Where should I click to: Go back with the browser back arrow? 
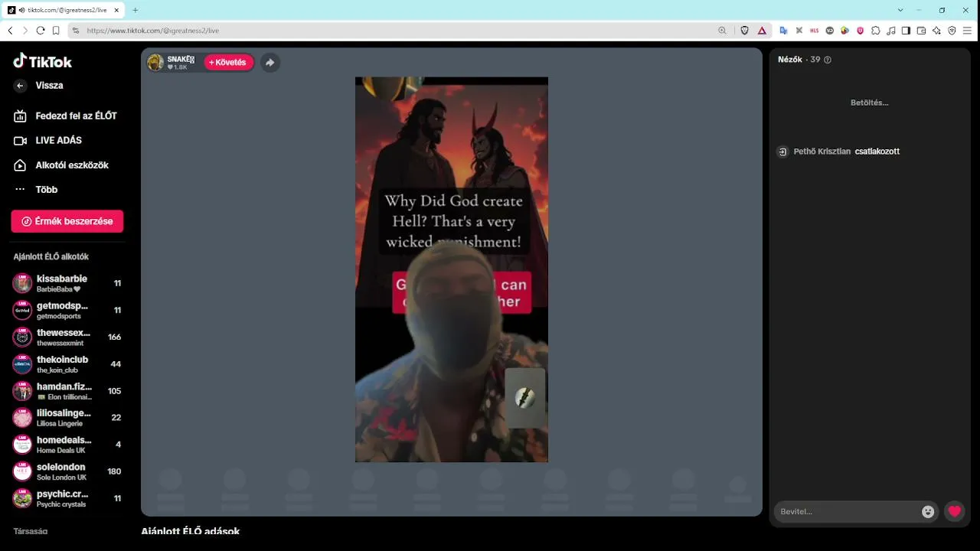(x=10, y=31)
